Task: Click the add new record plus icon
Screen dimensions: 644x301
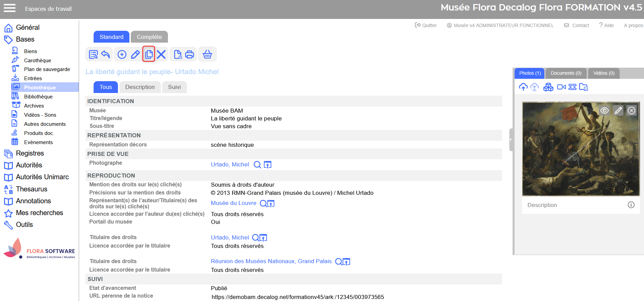Action: [x=122, y=54]
